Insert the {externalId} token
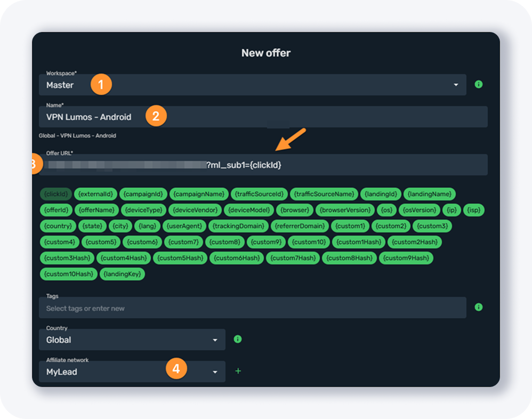Screen dimensions: 532x419 coord(94,194)
